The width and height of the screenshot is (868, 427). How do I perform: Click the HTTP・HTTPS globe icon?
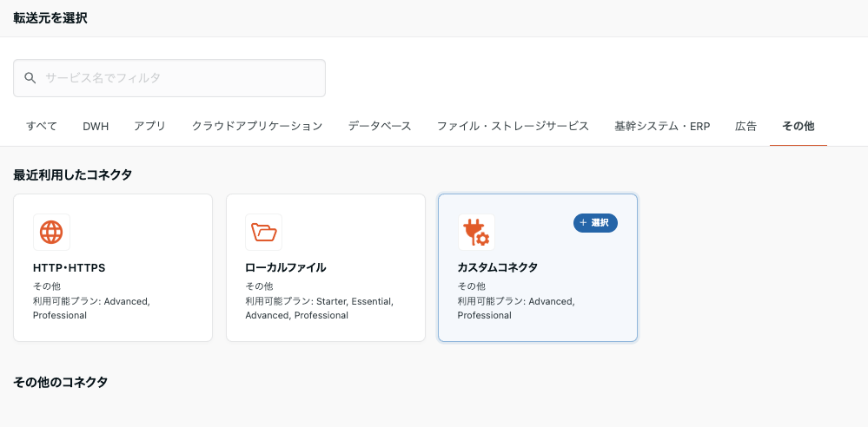point(51,232)
